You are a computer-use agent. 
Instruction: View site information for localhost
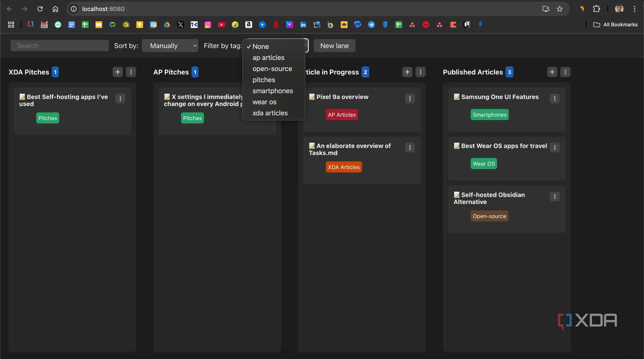(73, 9)
